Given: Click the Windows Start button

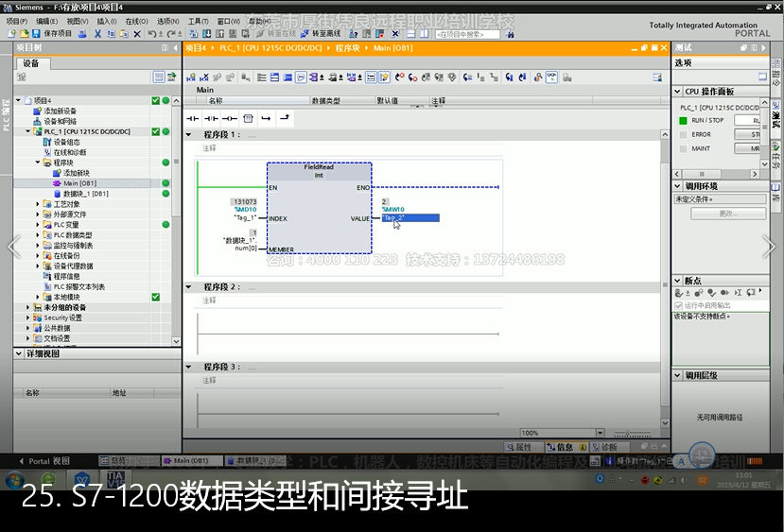Looking at the screenshot, I should point(14,479).
